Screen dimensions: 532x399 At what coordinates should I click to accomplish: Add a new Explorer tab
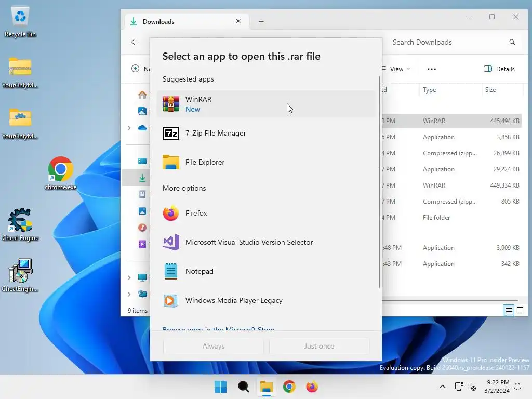[261, 22]
